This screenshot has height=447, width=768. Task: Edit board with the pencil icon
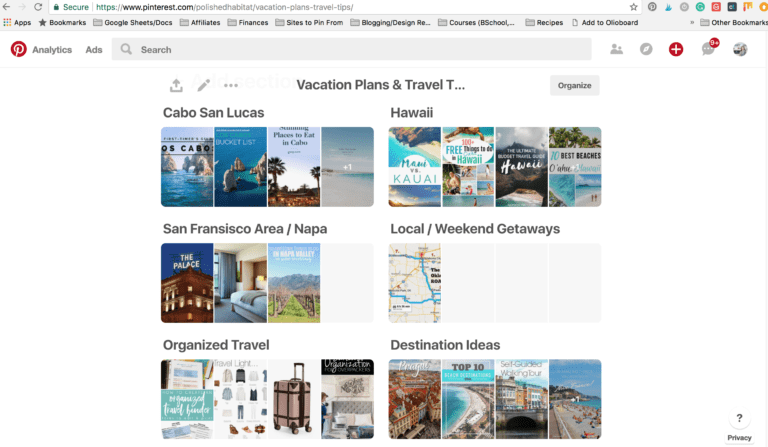[x=204, y=85]
